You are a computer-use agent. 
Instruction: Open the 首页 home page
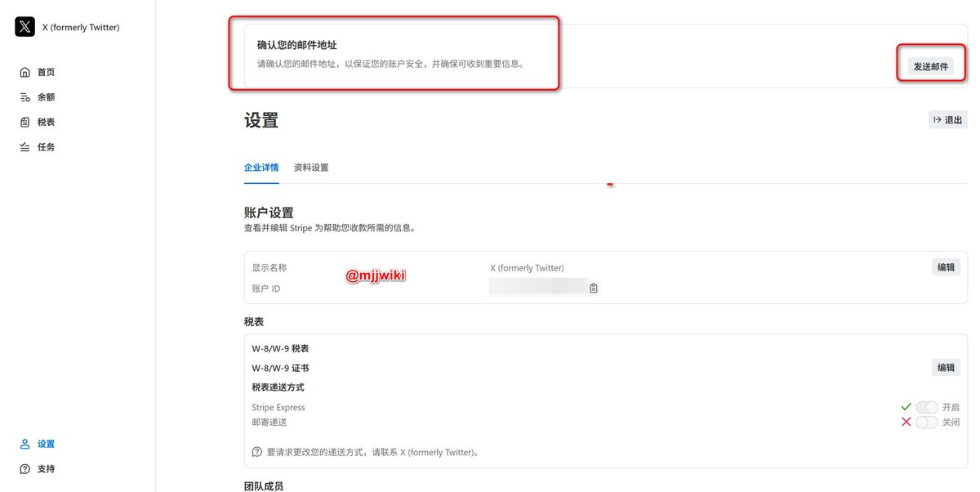[x=38, y=72]
